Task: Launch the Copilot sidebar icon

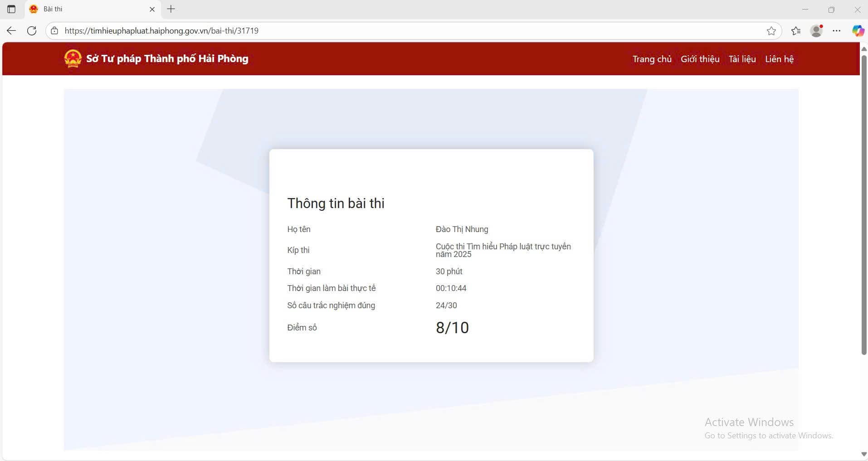Action: [x=858, y=31]
